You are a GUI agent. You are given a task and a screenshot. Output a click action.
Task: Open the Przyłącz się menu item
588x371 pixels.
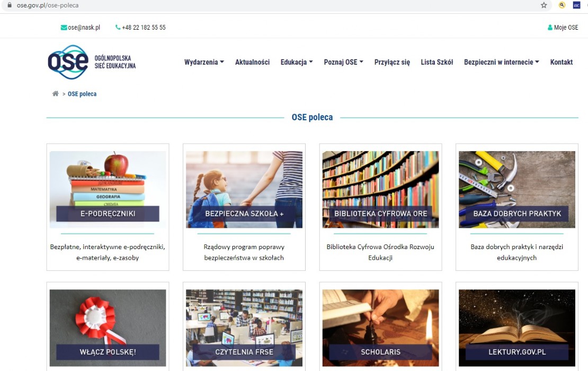point(392,62)
